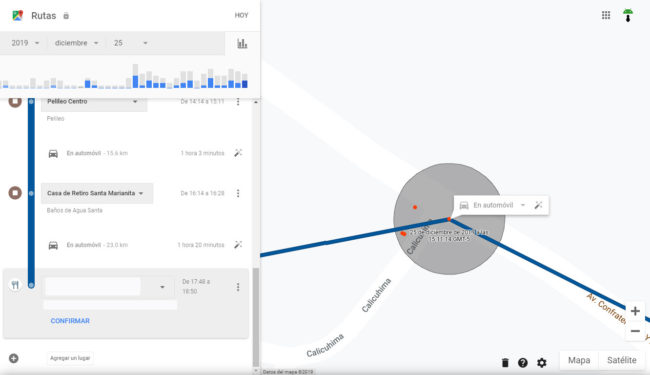Switch to the Satélite map view
The image size is (650, 375).
(x=621, y=360)
